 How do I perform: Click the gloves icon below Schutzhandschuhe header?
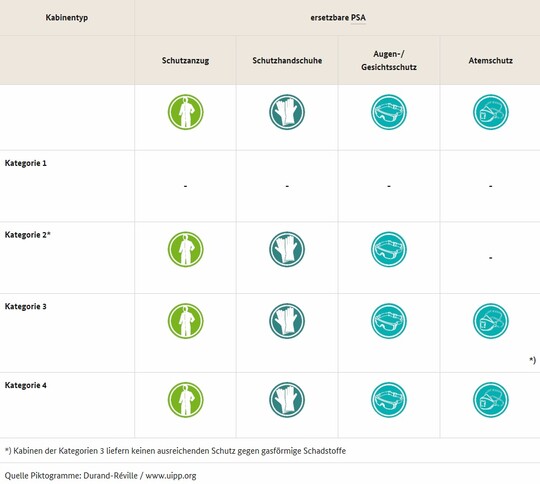[x=287, y=112]
